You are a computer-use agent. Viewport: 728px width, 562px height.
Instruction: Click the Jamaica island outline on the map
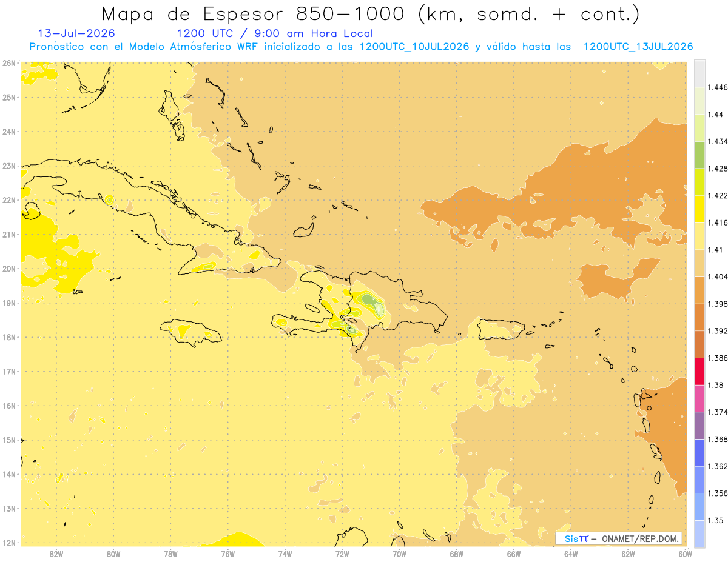(191, 332)
